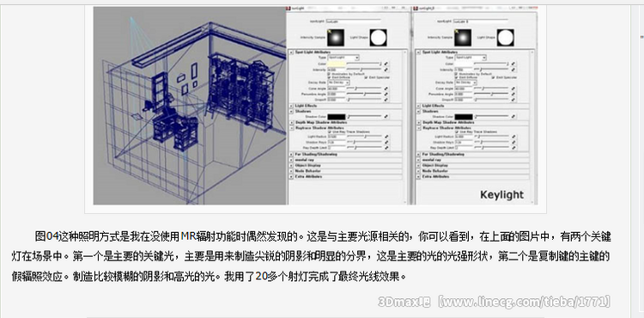Expand Light Effects section in left panel
Image resolution: width=644 pixels, height=318 pixels.
tap(346, 106)
